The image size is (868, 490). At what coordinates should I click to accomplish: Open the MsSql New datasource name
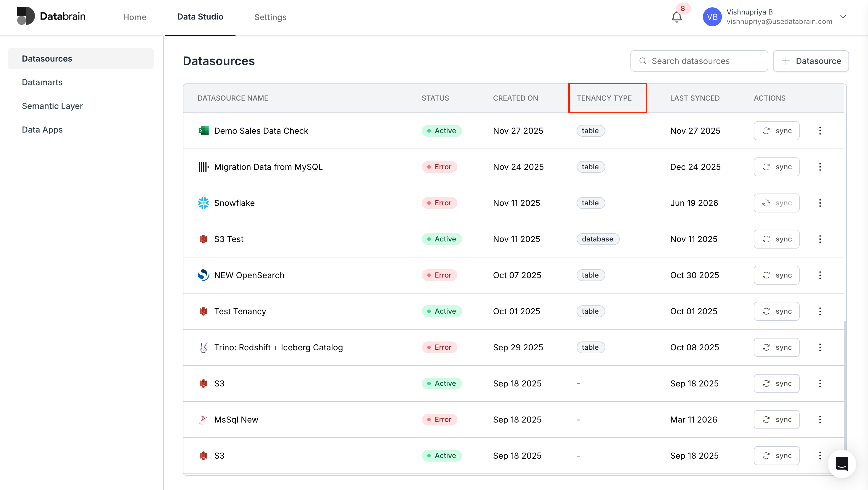(236, 420)
